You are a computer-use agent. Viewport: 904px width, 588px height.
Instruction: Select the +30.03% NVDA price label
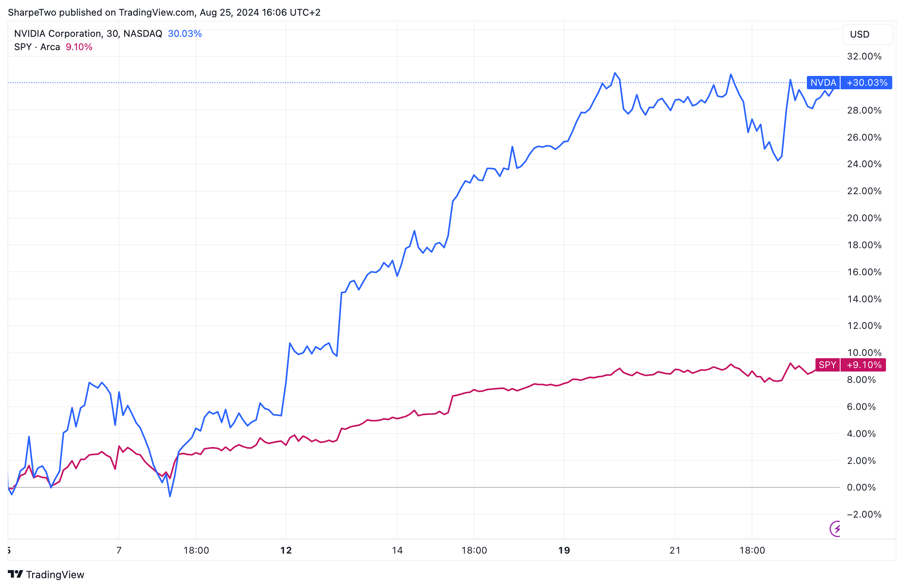tap(867, 83)
